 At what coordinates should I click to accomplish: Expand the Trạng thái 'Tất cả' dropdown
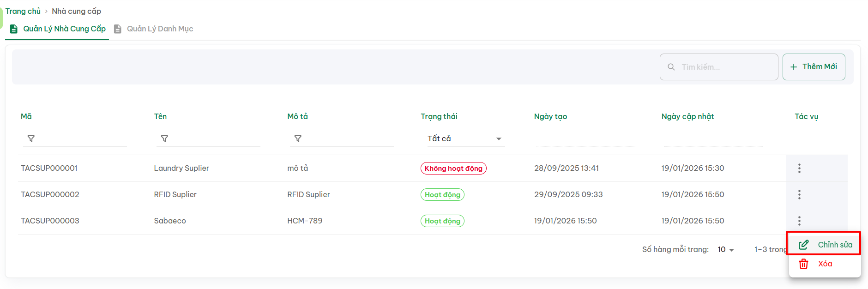(465, 138)
